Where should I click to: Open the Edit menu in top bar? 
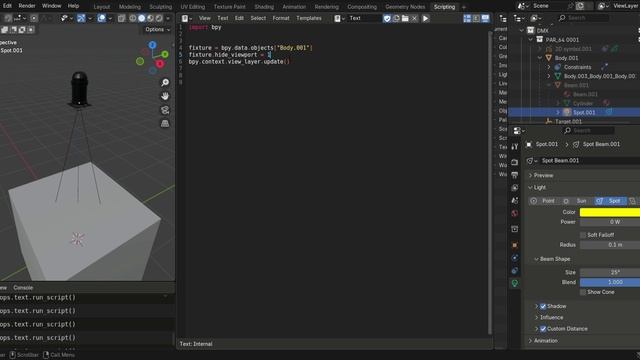(x=7, y=6)
